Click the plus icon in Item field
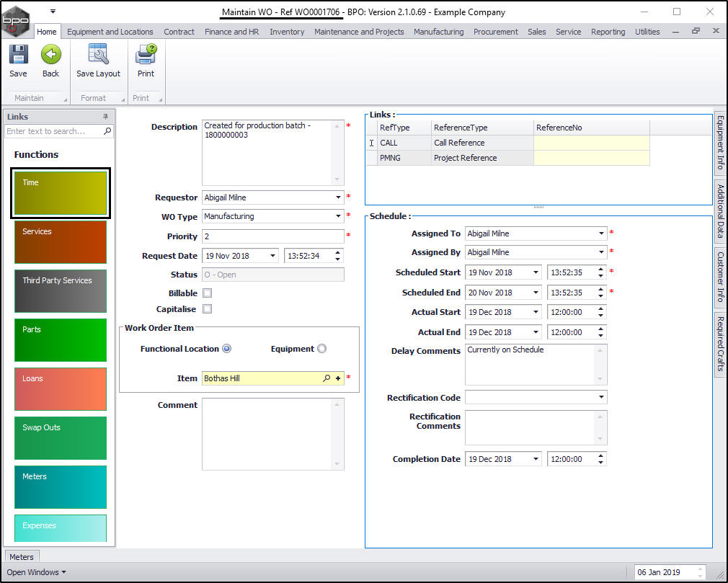Image resolution: width=728 pixels, height=583 pixels. point(338,378)
